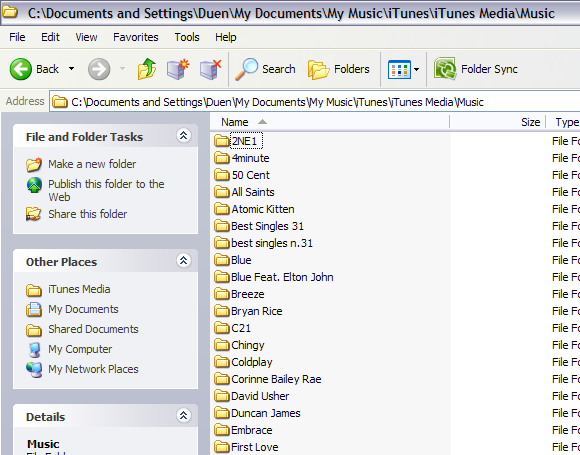Click the My Computer monitor icon
The width and height of the screenshot is (580, 455).
[34, 349]
